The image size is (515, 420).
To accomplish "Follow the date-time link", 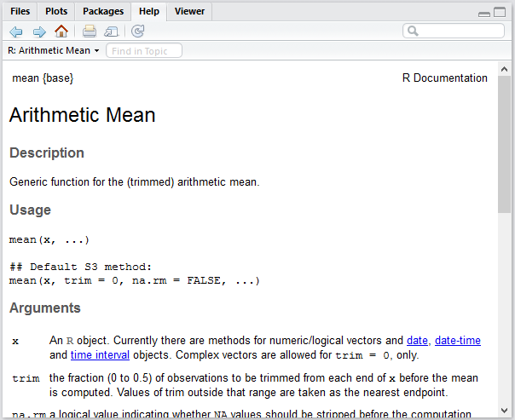I will coord(458,341).
